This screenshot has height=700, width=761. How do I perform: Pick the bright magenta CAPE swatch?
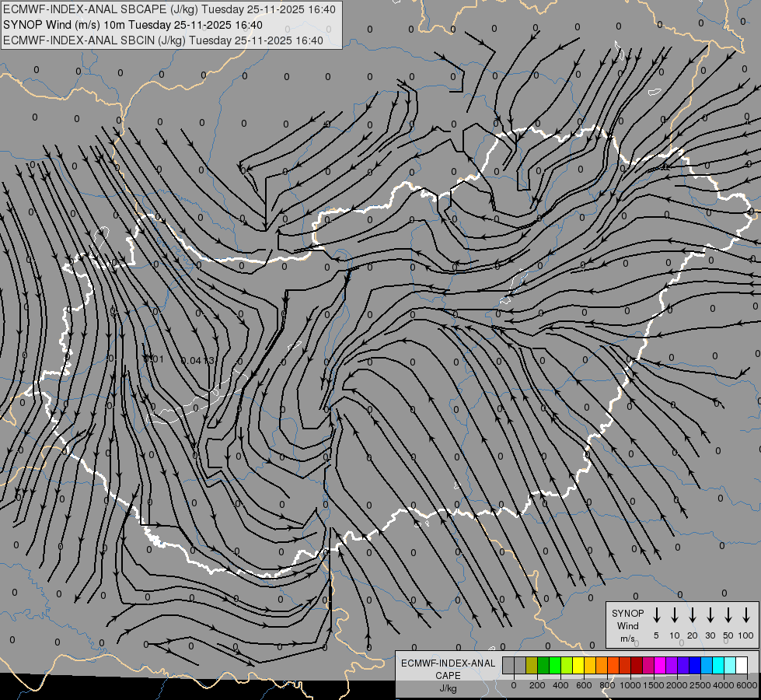[660, 666]
